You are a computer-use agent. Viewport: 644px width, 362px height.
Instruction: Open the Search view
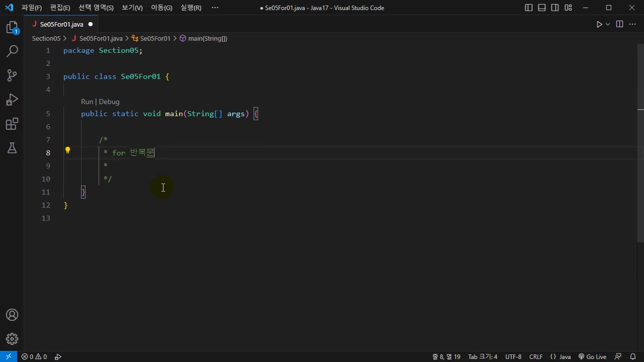coord(12,51)
